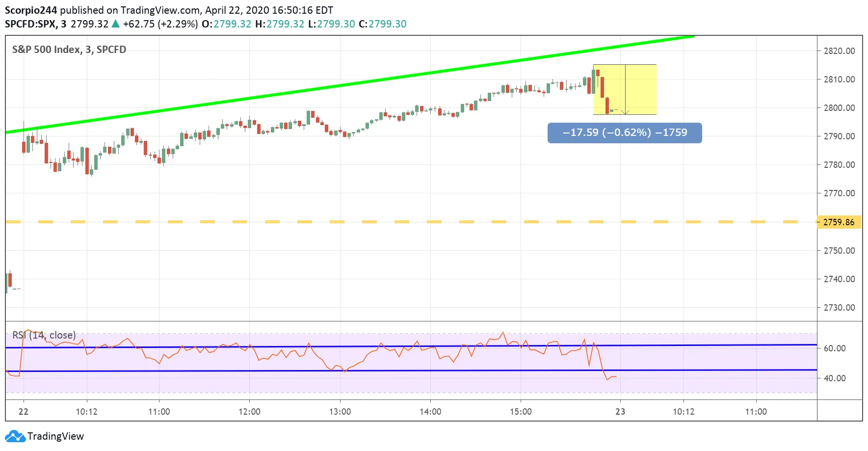Click the 2750.00 price axis label
Viewport: 868px width, 451px height.
pyautogui.click(x=839, y=251)
